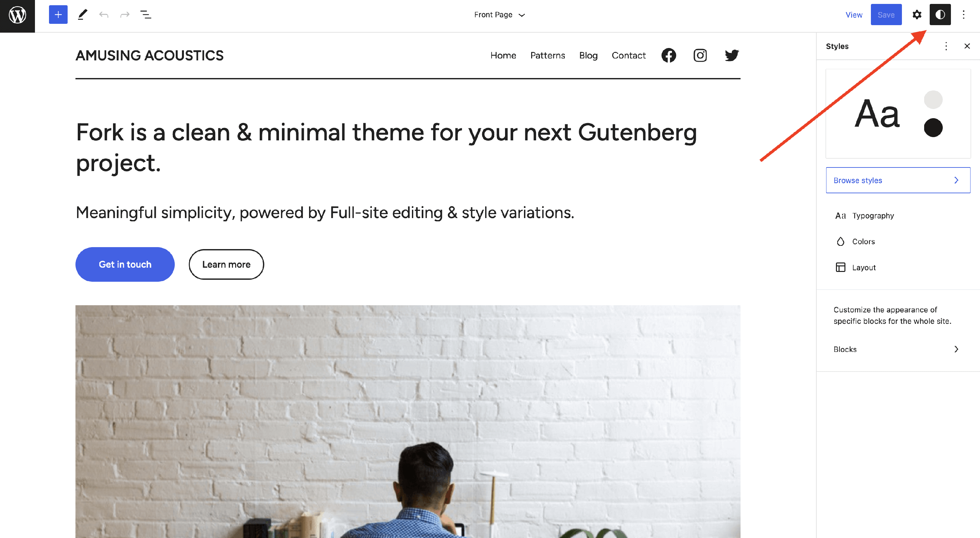Expand the Front Page template dropdown

(x=499, y=15)
